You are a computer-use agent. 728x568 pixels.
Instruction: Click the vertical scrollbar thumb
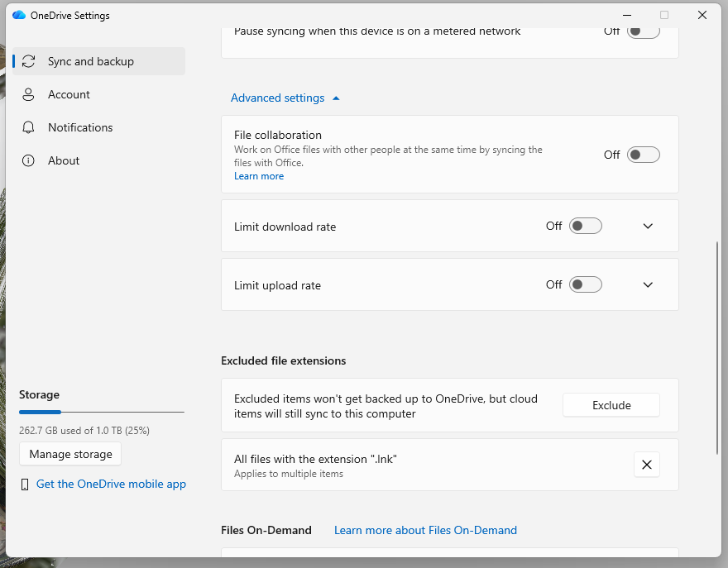tap(717, 347)
